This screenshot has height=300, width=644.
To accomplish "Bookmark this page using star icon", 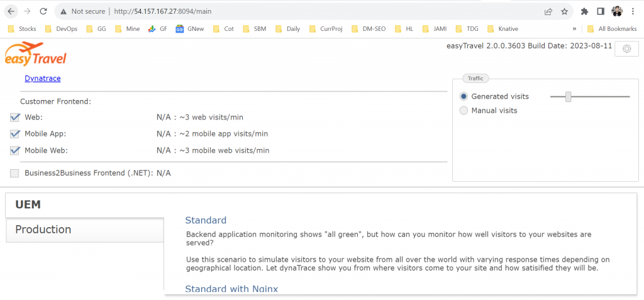I will point(564,11).
